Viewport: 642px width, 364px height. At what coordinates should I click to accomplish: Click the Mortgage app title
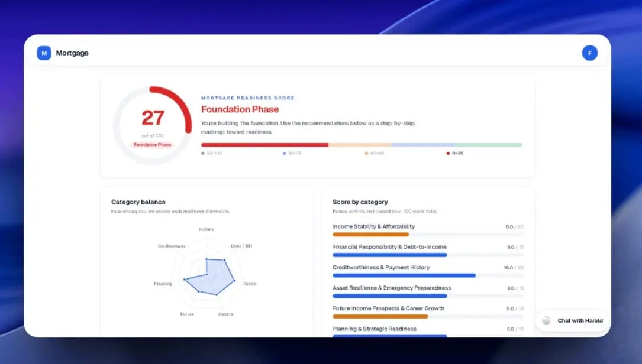pyautogui.click(x=72, y=53)
